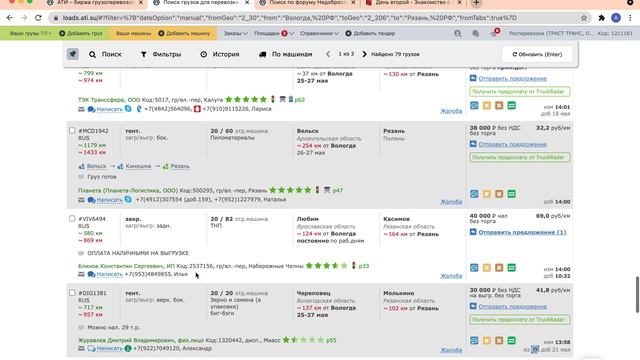The height and width of the screenshot is (360, 640).
Task: Click the Добавить груз button
Action: [81, 33]
